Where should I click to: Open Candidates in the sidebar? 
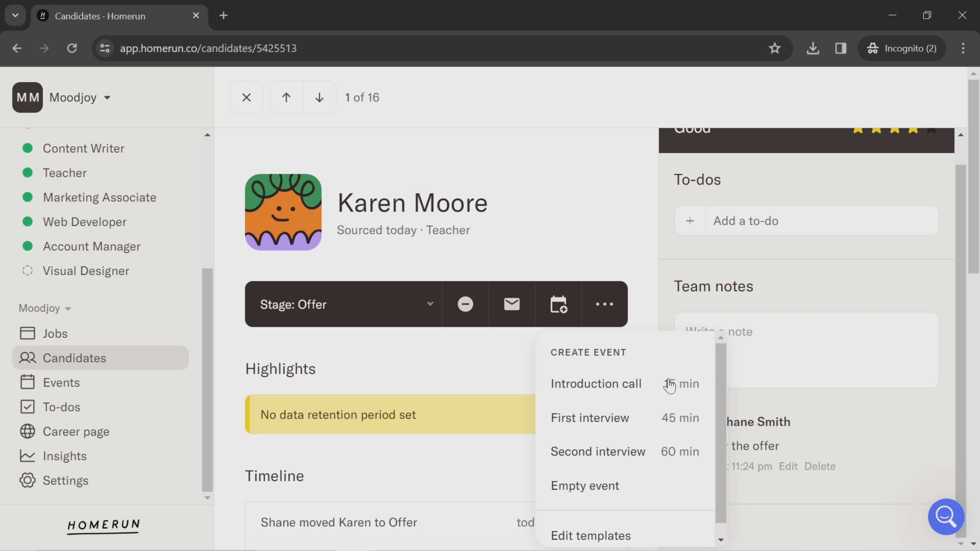click(x=101, y=358)
